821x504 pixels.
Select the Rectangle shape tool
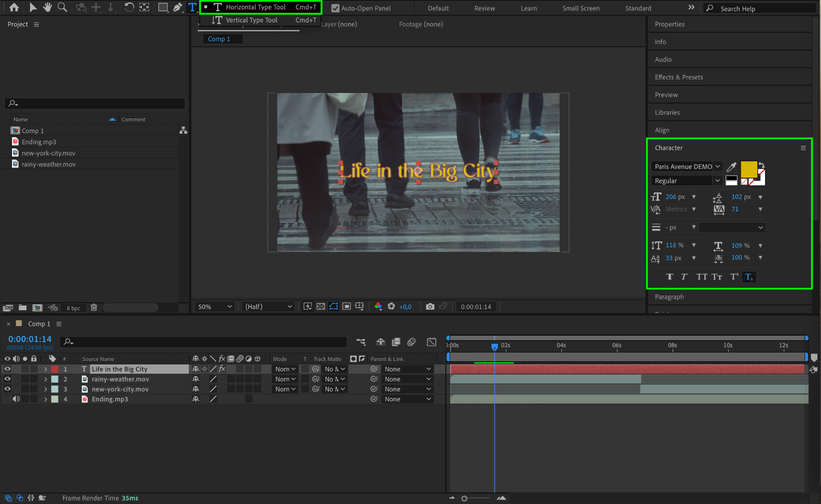[x=163, y=7]
